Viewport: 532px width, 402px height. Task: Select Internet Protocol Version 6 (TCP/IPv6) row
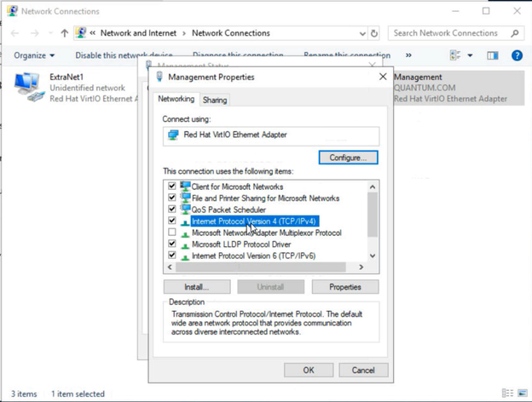click(254, 256)
